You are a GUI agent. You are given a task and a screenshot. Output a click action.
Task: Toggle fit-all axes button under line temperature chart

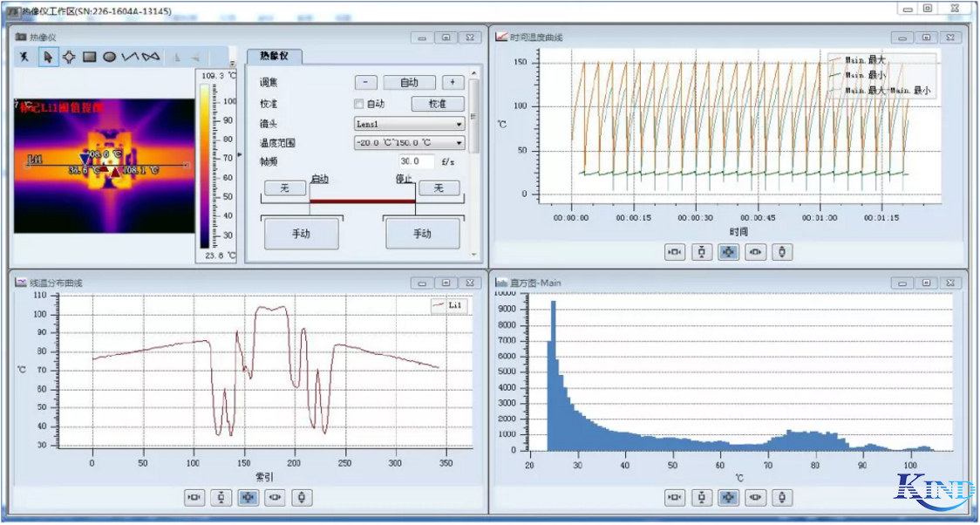point(248,498)
